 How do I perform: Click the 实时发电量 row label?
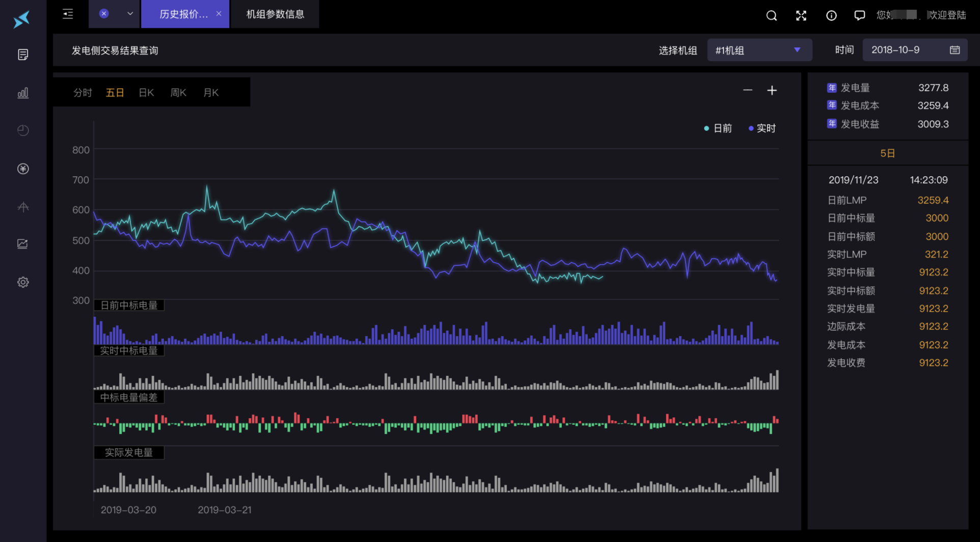coord(851,308)
